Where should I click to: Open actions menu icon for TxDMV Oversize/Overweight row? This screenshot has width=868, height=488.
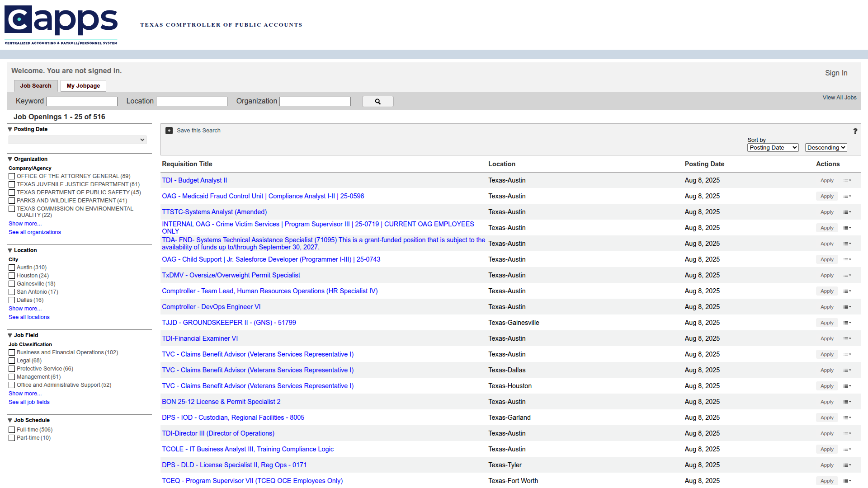coord(847,276)
